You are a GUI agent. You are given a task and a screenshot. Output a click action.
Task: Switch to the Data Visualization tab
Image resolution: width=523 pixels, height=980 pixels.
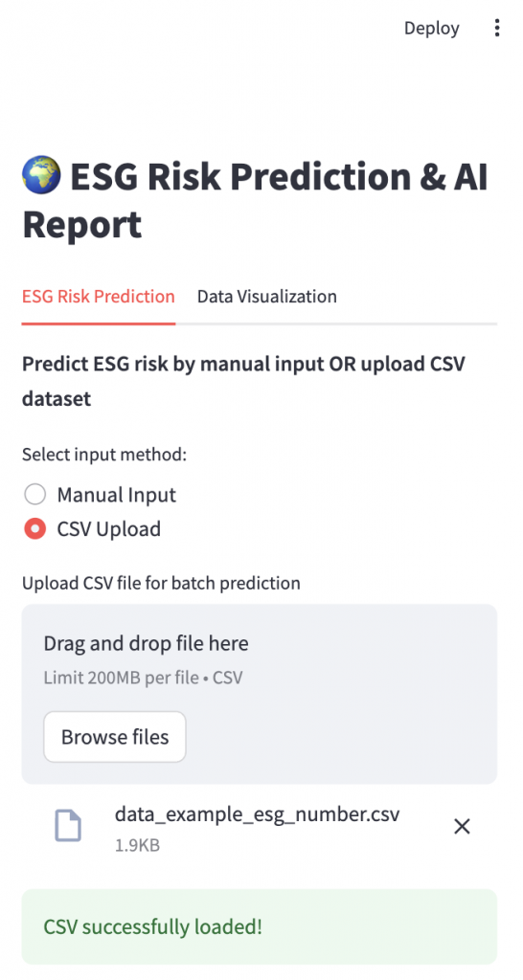click(x=267, y=297)
